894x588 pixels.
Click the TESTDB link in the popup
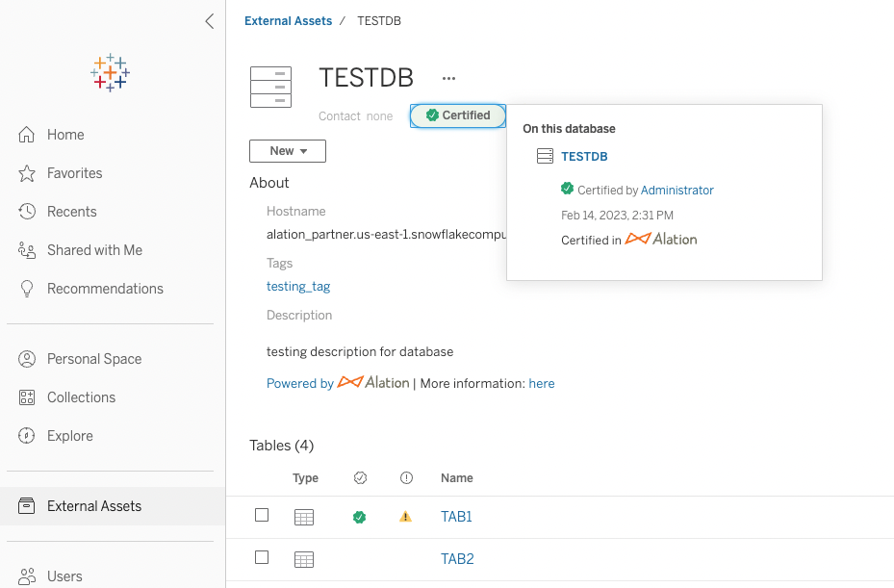(584, 156)
